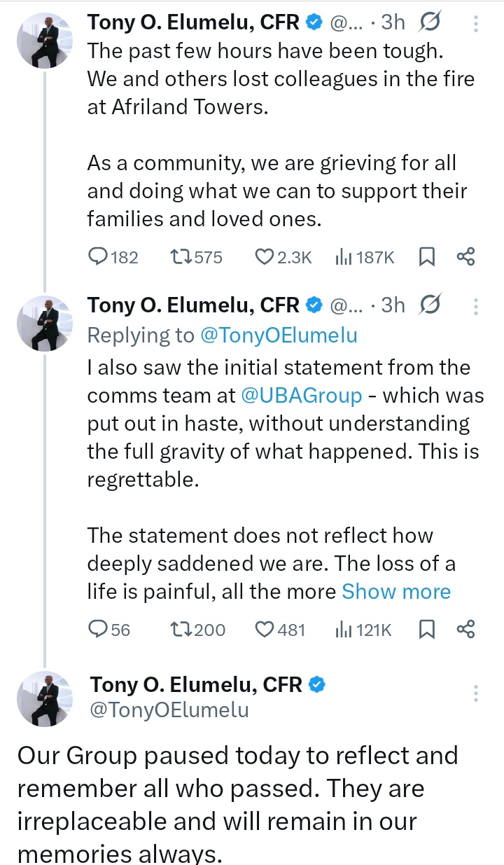Bookmark the Afriland Towers fire tweet

click(x=426, y=258)
